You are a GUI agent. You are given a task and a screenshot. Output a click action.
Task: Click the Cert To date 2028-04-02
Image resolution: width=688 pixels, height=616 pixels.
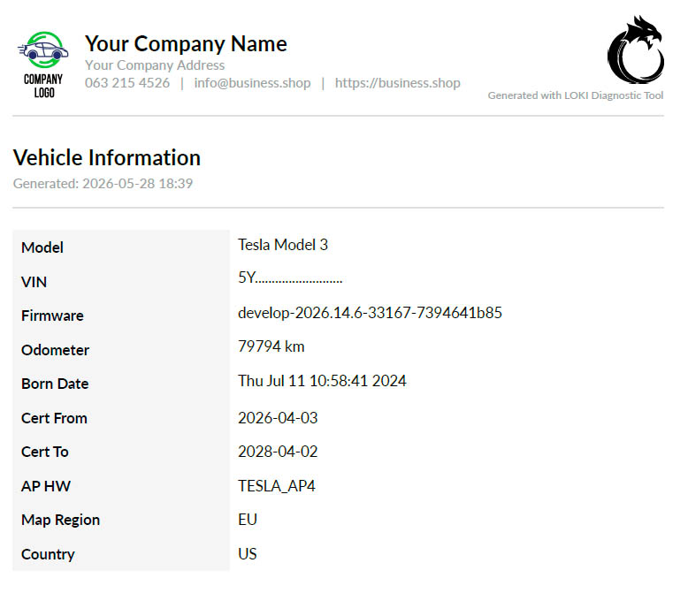pos(278,452)
